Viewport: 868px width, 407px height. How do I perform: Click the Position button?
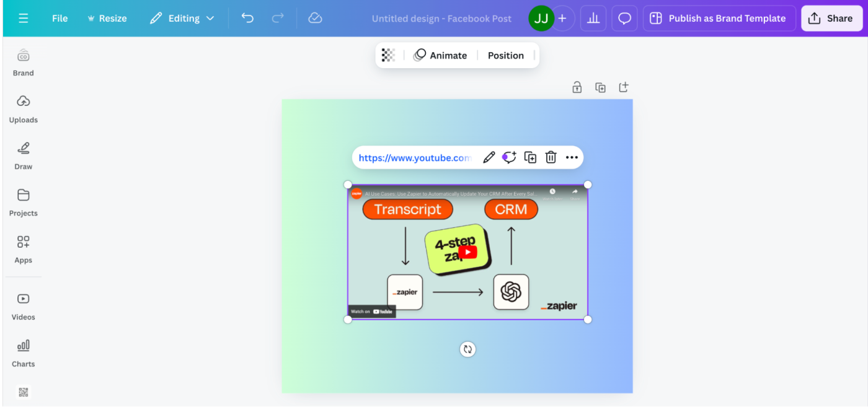coord(506,55)
